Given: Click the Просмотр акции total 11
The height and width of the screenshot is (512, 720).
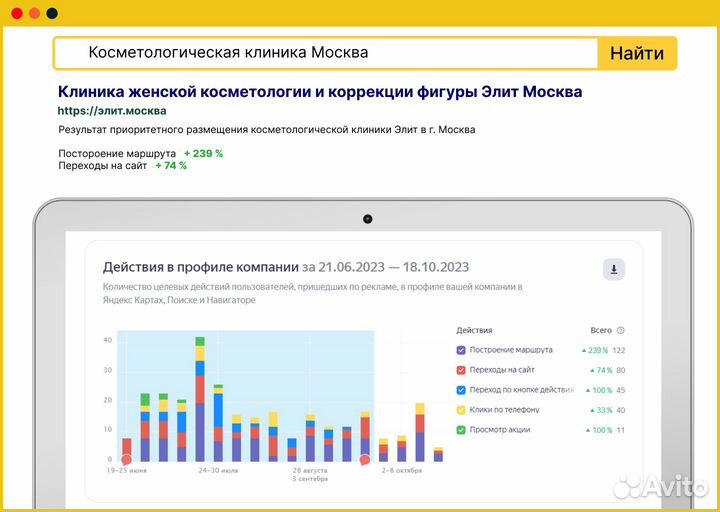Looking at the screenshot, I should pyautogui.click(x=620, y=430).
